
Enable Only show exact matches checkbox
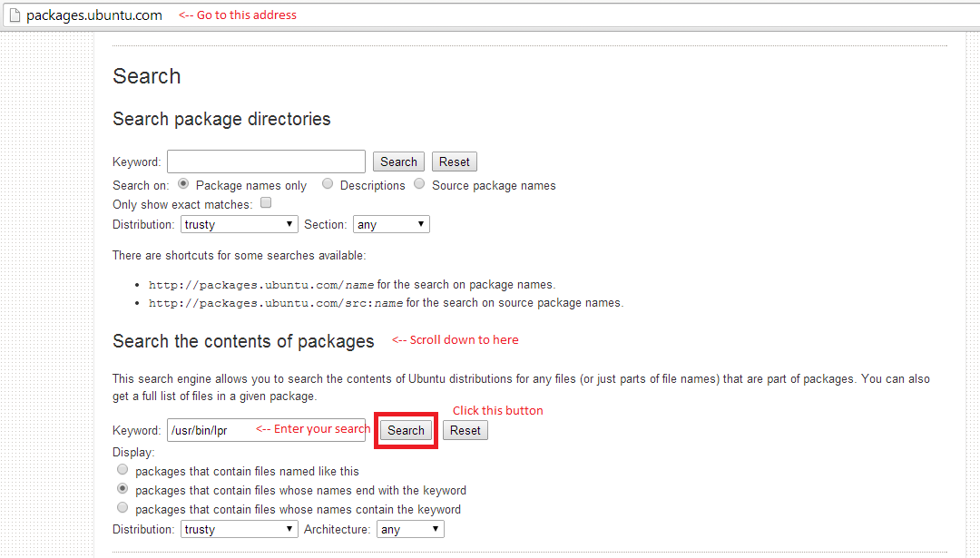266,202
